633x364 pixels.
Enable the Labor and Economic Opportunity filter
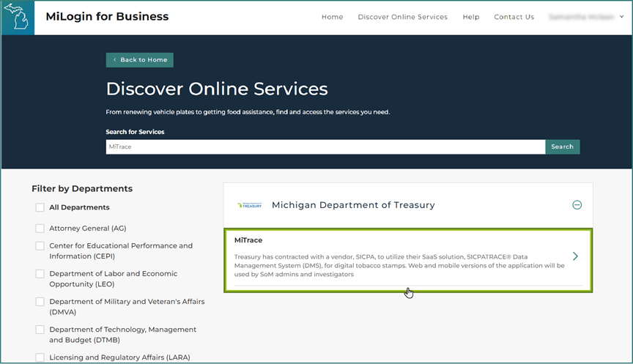click(40, 274)
